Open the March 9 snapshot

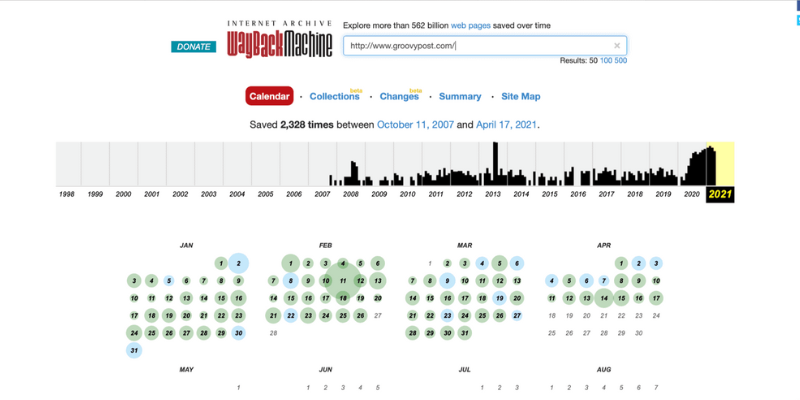(447, 281)
